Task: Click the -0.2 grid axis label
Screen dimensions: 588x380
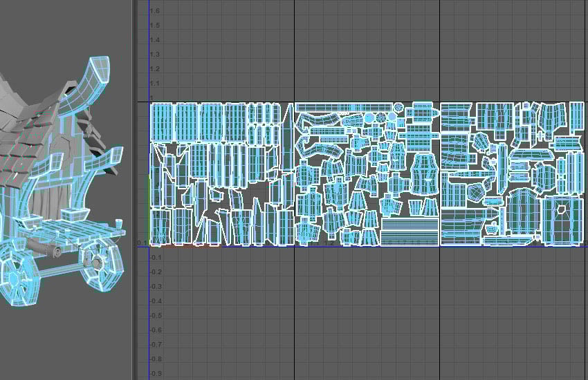Action: (156, 272)
